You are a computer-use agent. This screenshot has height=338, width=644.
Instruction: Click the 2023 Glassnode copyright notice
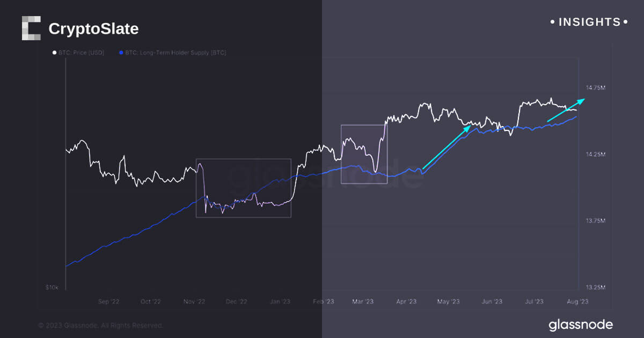coord(100,325)
